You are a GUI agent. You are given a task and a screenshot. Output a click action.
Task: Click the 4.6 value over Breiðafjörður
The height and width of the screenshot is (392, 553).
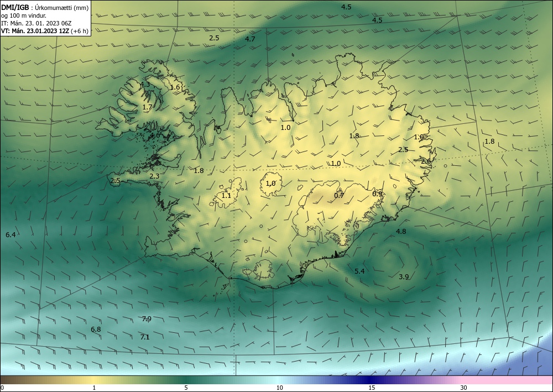(x=155, y=135)
